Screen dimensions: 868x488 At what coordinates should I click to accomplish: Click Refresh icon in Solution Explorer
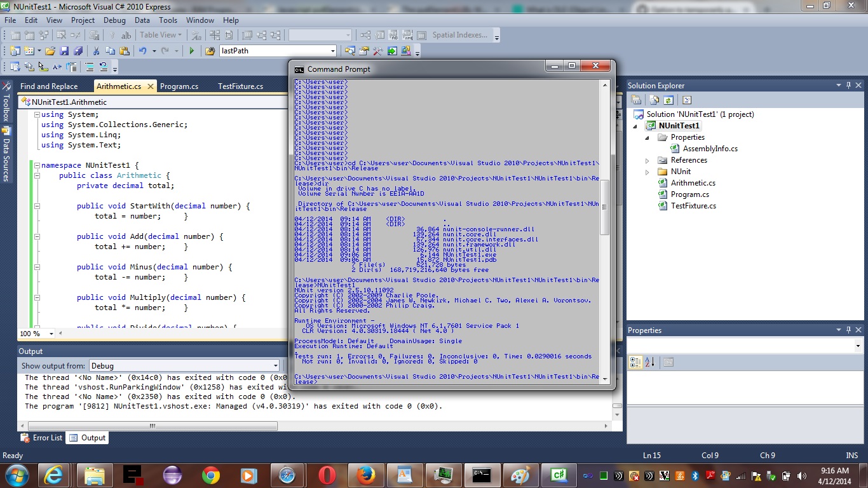click(x=668, y=100)
